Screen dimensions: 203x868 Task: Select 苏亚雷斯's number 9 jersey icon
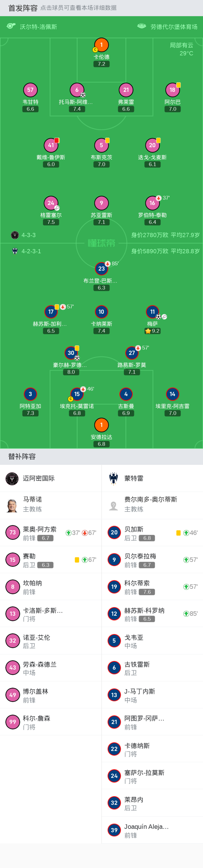tap(101, 203)
